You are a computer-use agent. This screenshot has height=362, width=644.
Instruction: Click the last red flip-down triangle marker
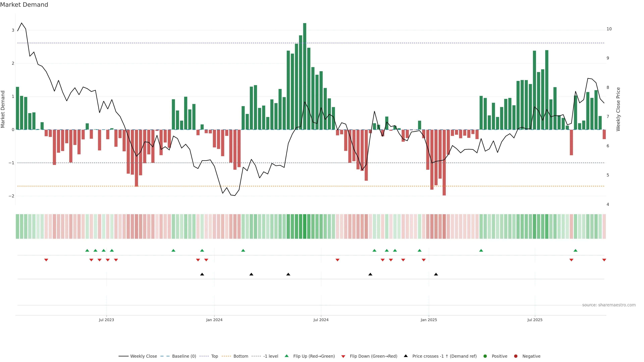604,260
